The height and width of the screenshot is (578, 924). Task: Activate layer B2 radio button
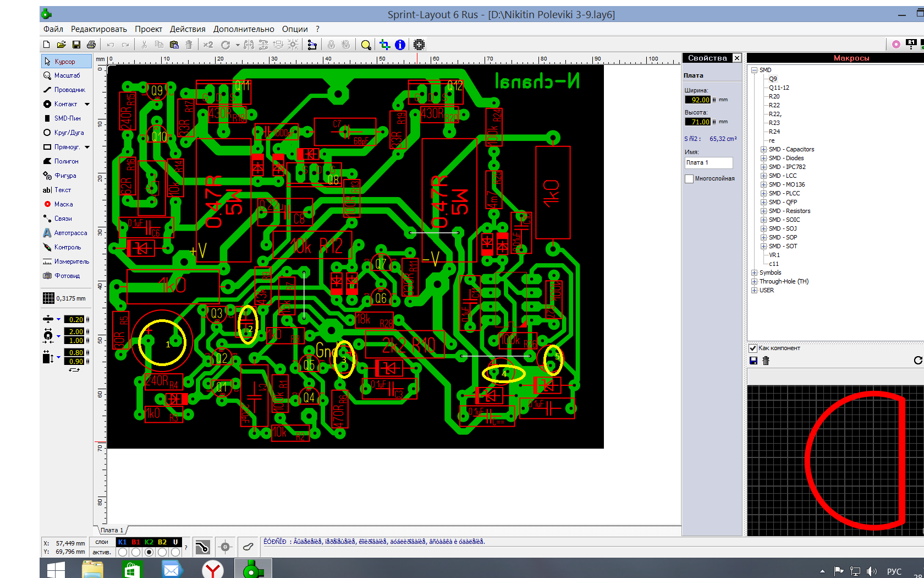coord(162,552)
